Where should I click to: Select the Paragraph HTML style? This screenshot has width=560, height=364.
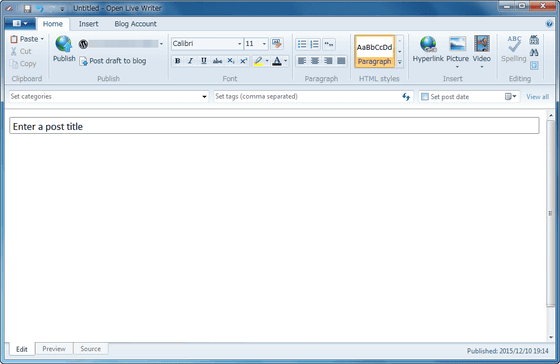tap(374, 51)
